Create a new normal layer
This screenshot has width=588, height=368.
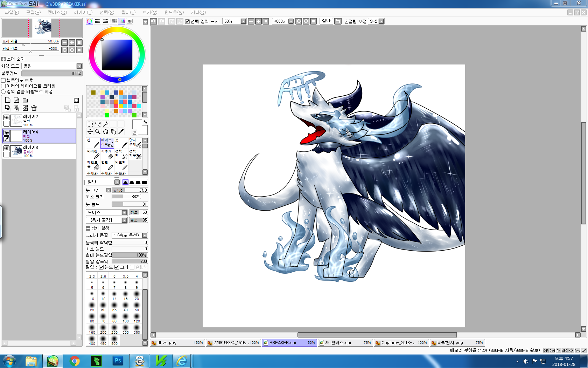8,100
